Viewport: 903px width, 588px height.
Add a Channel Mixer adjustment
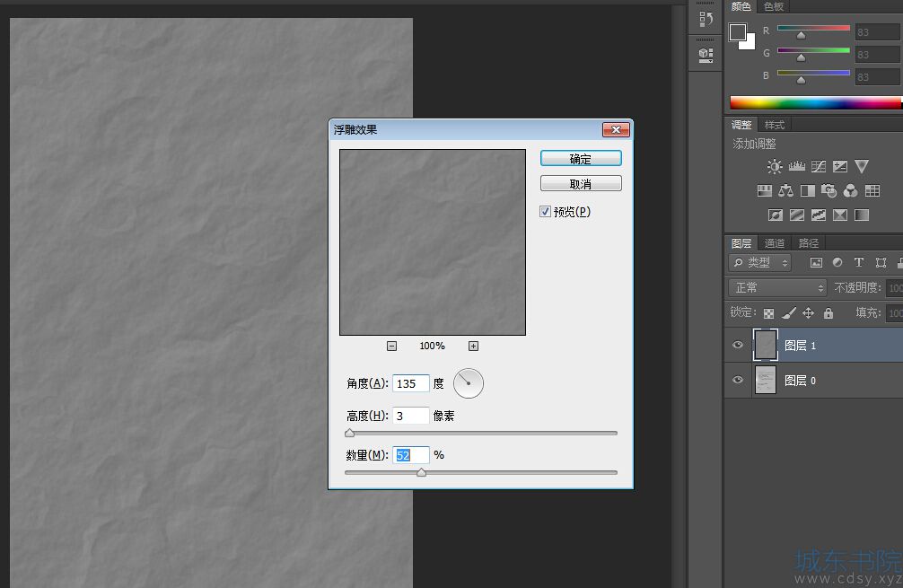[x=851, y=190]
